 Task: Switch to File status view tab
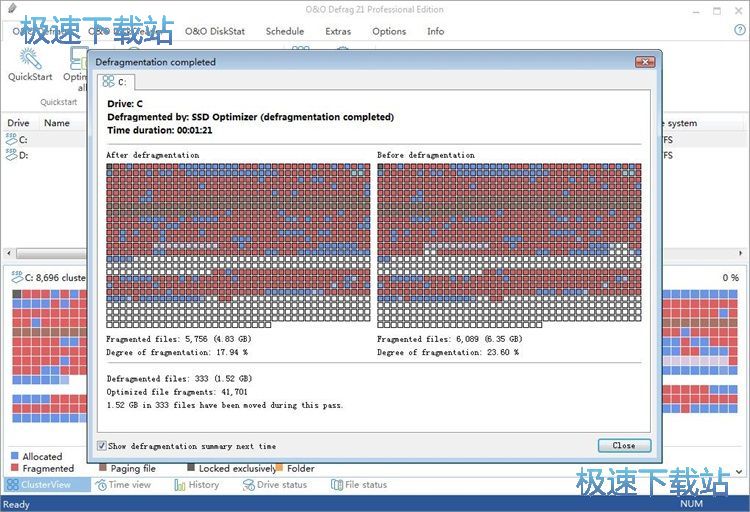coord(359,485)
